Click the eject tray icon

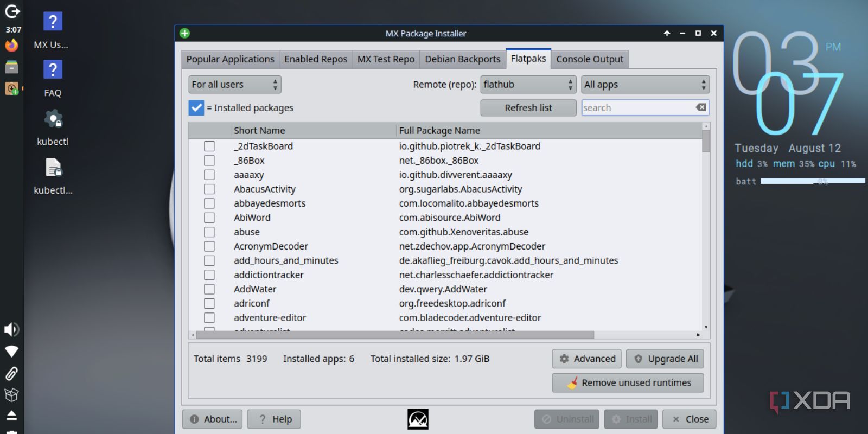coord(11,415)
